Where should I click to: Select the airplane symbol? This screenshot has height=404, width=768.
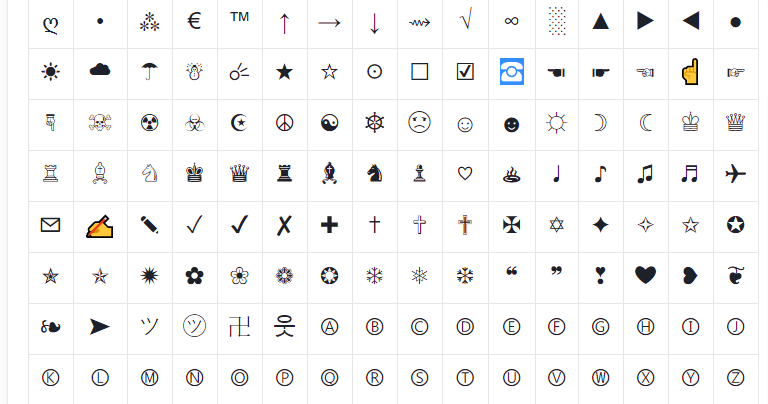pos(735,174)
